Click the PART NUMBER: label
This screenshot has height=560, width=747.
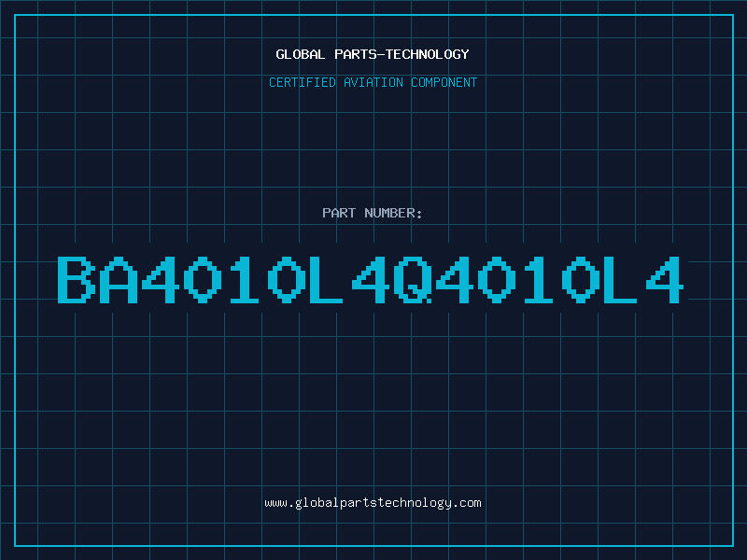[372, 213]
